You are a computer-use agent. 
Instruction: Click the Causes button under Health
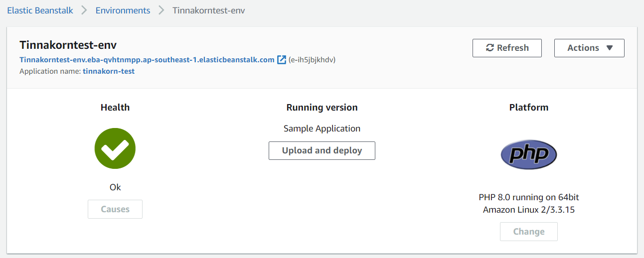tap(115, 209)
